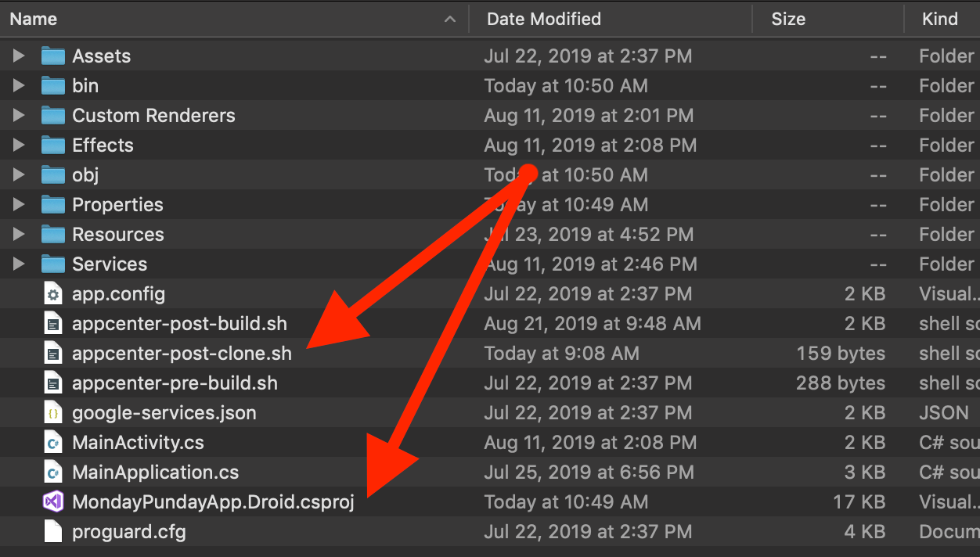Screen dimensions: 980x557
Task: Select the google-services.json file icon
Action: click(53, 413)
